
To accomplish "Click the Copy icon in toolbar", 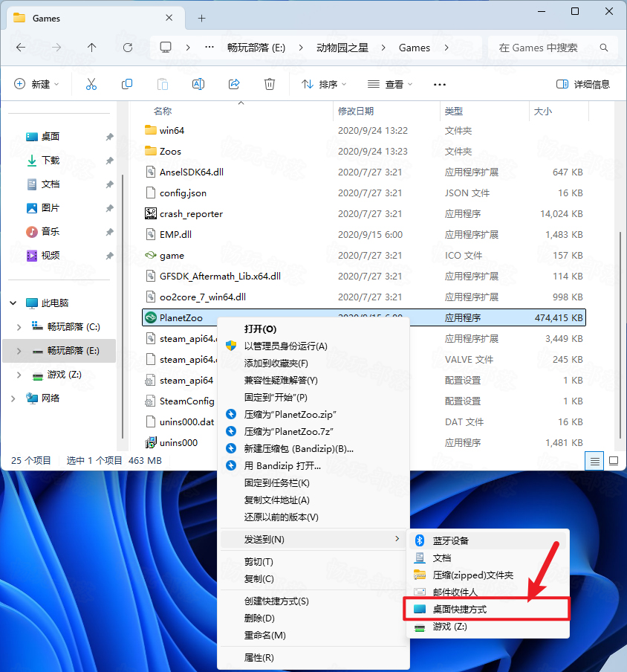I will [127, 84].
